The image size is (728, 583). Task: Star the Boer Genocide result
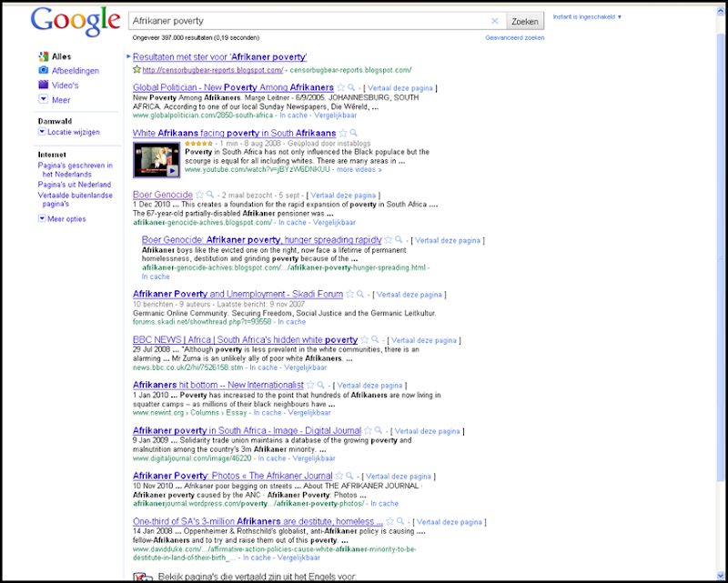pos(199,195)
